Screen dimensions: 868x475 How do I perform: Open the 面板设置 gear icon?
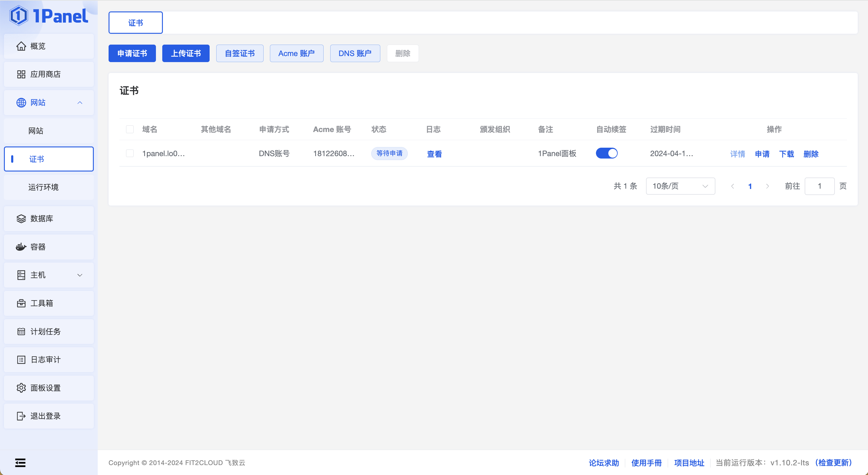(21, 388)
